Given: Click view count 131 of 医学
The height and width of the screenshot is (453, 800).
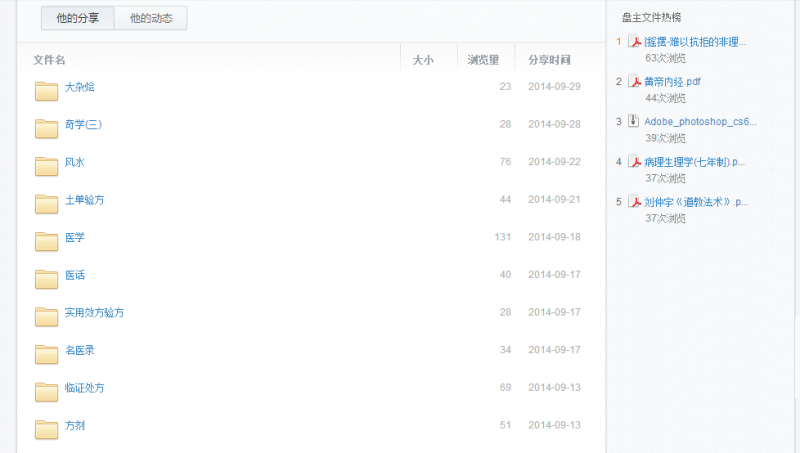Looking at the screenshot, I should coord(503,237).
